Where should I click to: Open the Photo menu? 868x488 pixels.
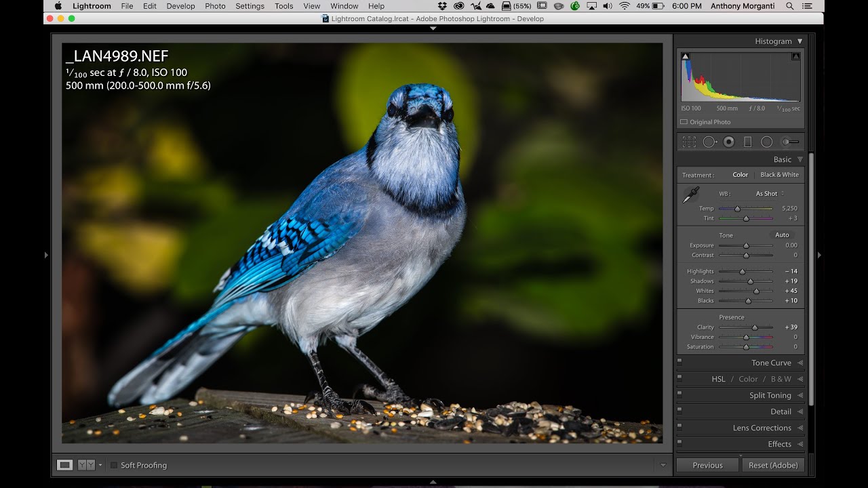click(215, 6)
